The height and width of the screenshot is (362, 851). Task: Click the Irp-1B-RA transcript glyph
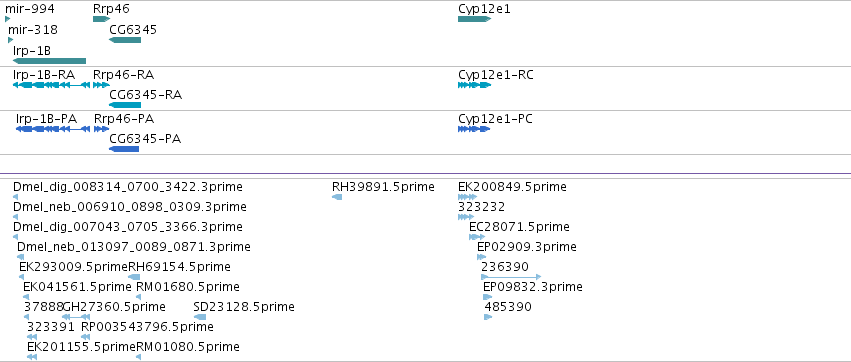(x=52, y=85)
